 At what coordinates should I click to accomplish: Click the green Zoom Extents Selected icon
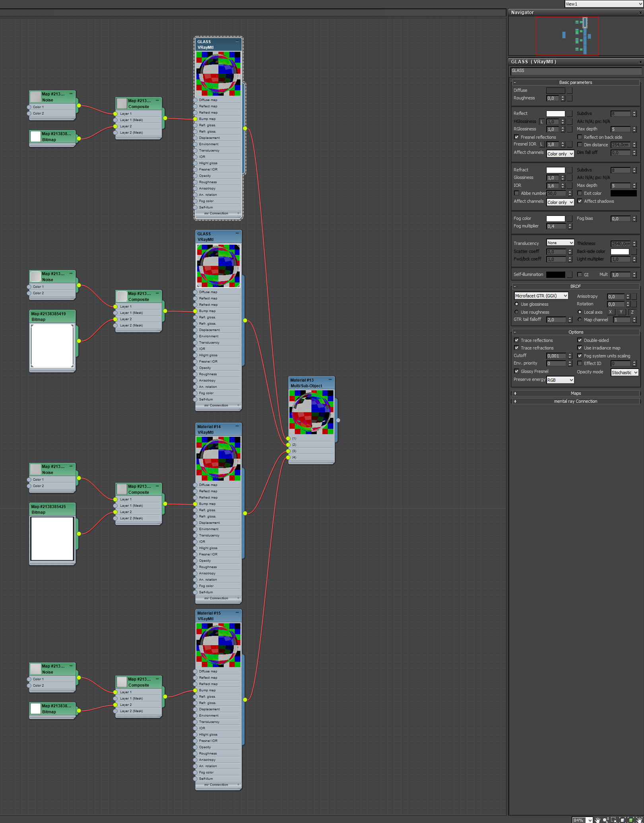pos(631,820)
